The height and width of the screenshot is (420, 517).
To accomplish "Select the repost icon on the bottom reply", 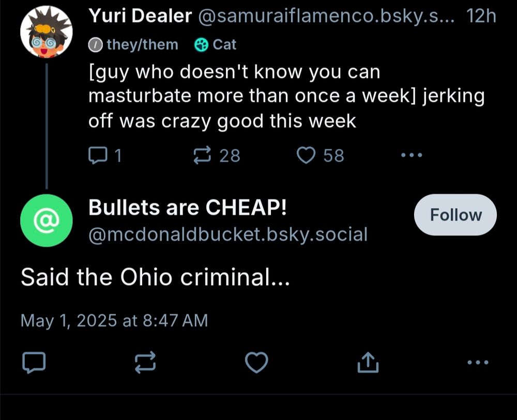I will point(145,362).
